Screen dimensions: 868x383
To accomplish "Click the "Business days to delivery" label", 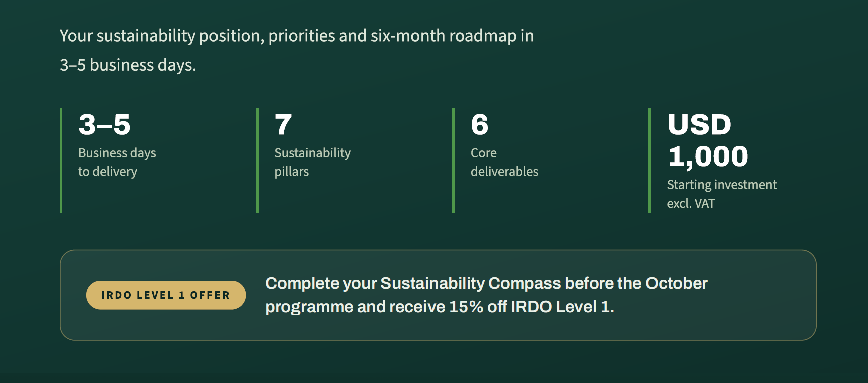I will point(117,162).
